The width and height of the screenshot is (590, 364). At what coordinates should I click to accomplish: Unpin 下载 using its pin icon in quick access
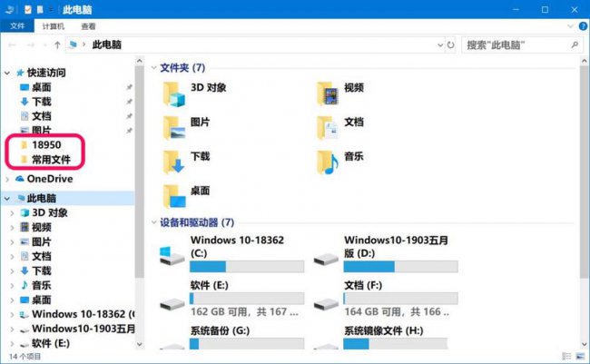click(x=129, y=102)
